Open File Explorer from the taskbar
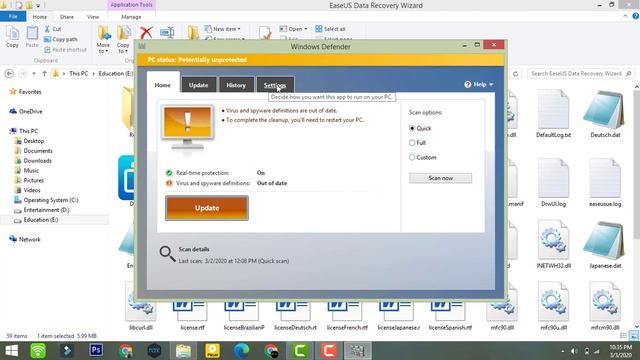The width and height of the screenshot is (640, 360). pos(183,351)
